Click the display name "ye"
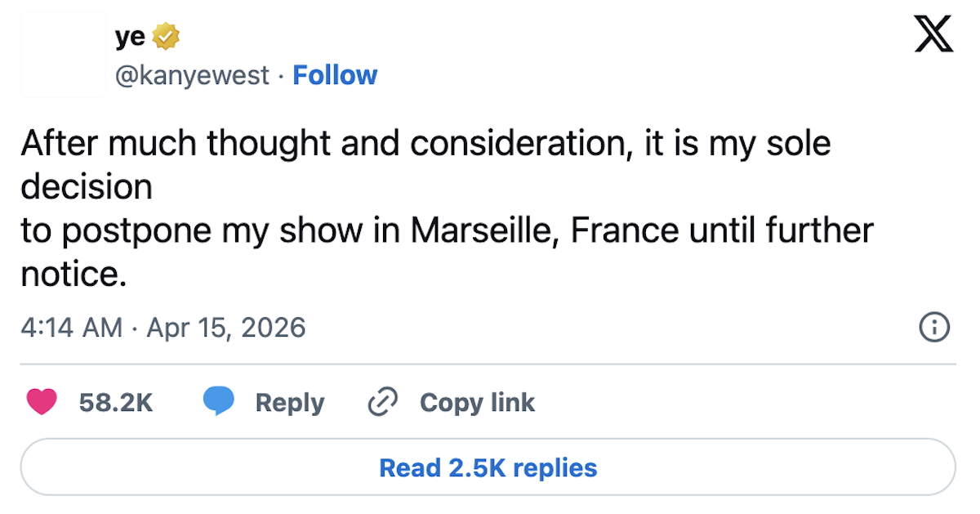This screenshot has height=514, width=980. coord(130,37)
